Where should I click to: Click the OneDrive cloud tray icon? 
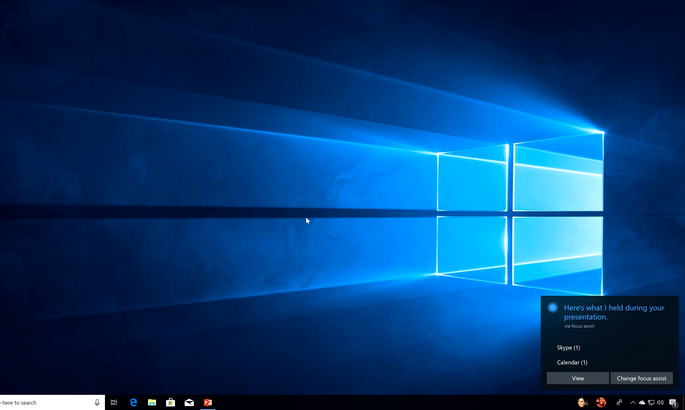[x=642, y=403]
